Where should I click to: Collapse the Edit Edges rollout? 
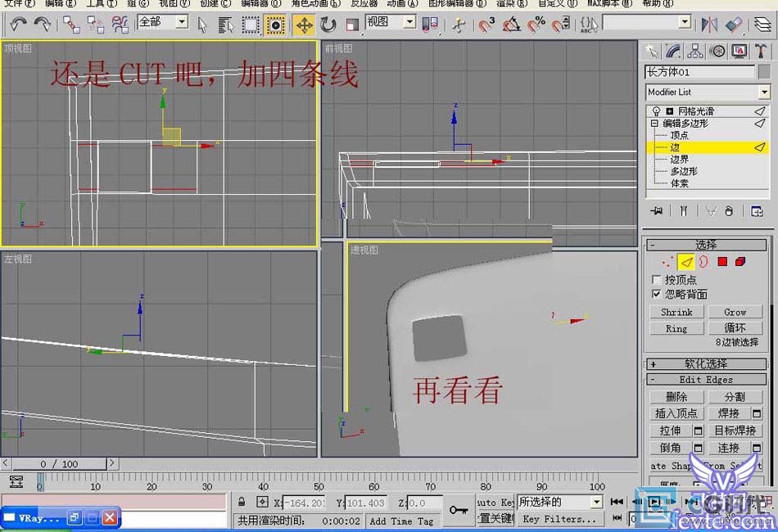pyautogui.click(x=706, y=380)
